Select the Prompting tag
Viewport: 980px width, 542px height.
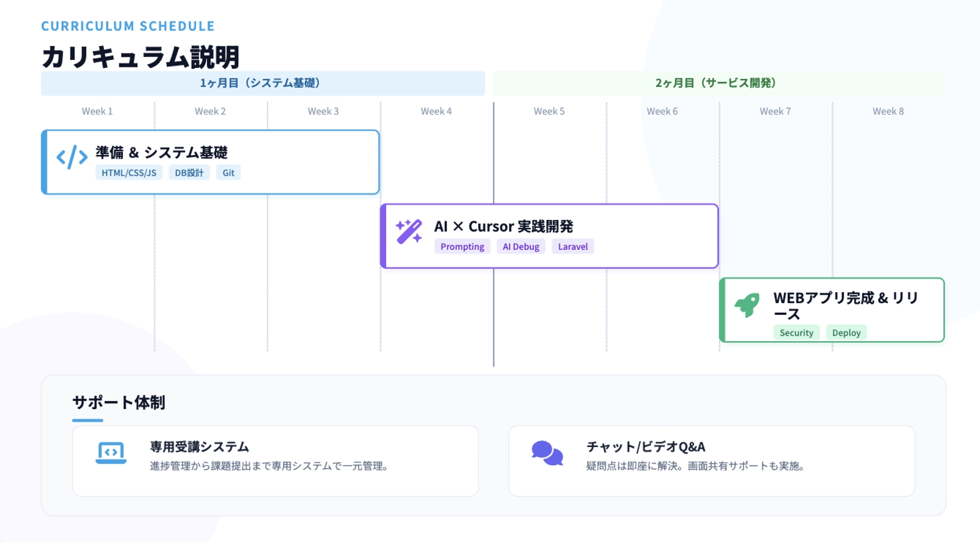click(462, 247)
